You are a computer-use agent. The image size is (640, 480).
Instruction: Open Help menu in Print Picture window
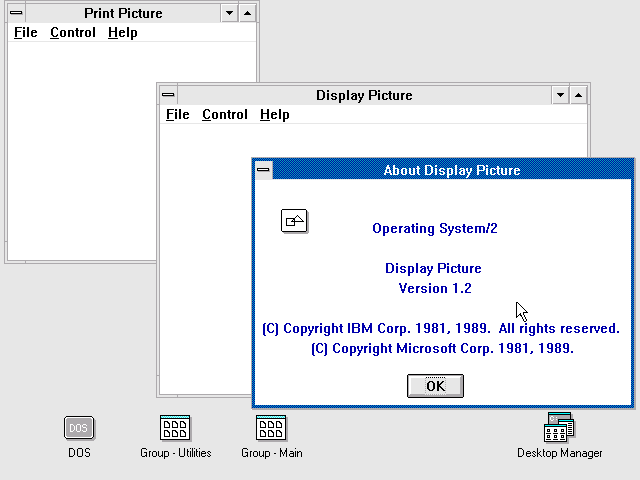pyautogui.click(x=122, y=33)
